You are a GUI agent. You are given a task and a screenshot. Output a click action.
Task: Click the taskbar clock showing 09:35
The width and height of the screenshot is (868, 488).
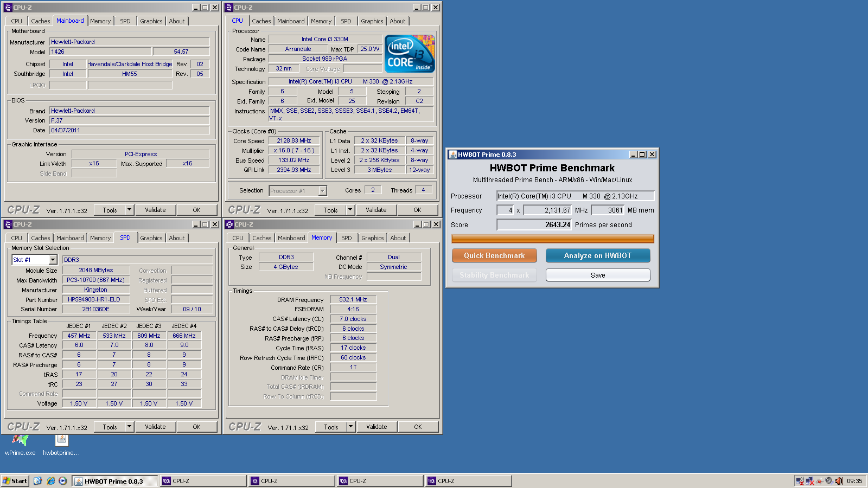(854, 481)
